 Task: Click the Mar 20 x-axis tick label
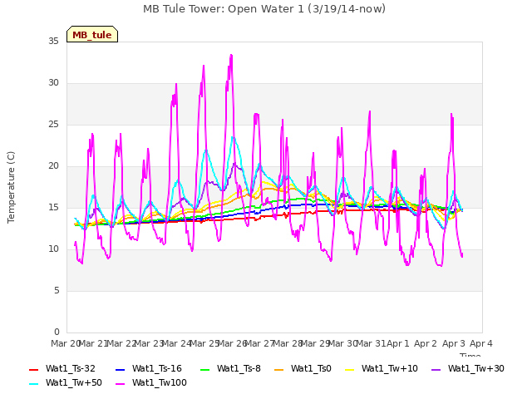pyautogui.click(x=66, y=343)
